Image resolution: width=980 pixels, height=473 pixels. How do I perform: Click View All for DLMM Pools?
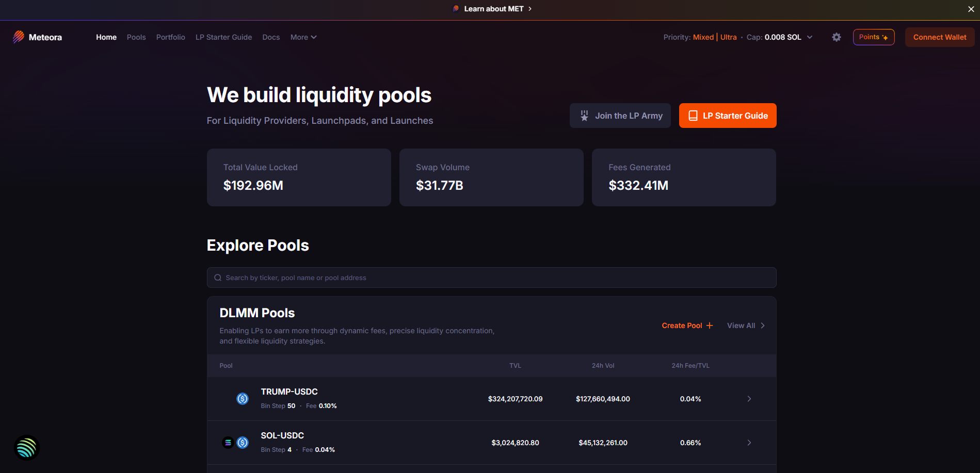coord(746,325)
